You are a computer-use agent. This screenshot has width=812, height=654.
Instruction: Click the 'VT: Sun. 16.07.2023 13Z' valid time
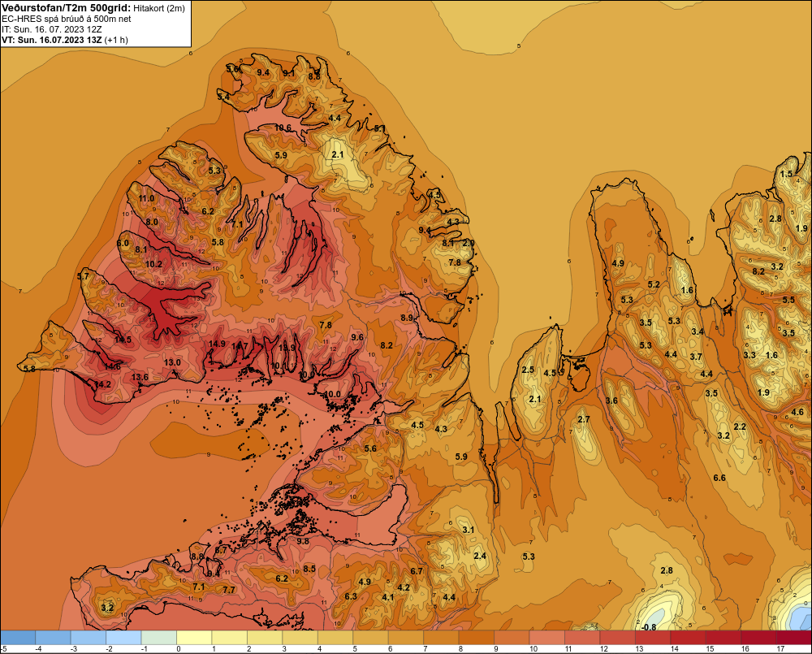click(52, 40)
